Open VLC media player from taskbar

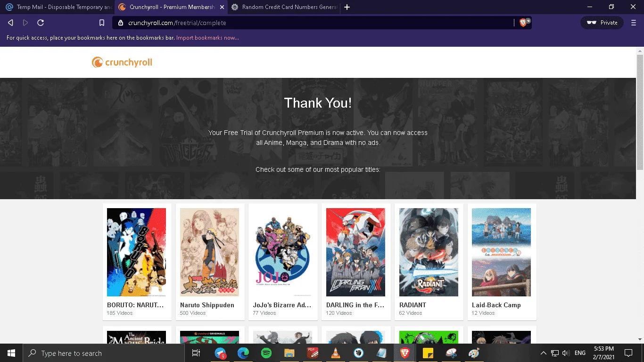335,353
